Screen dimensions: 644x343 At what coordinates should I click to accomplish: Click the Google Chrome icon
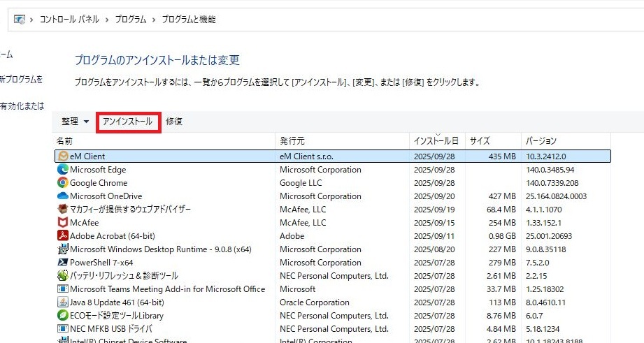point(63,183)
